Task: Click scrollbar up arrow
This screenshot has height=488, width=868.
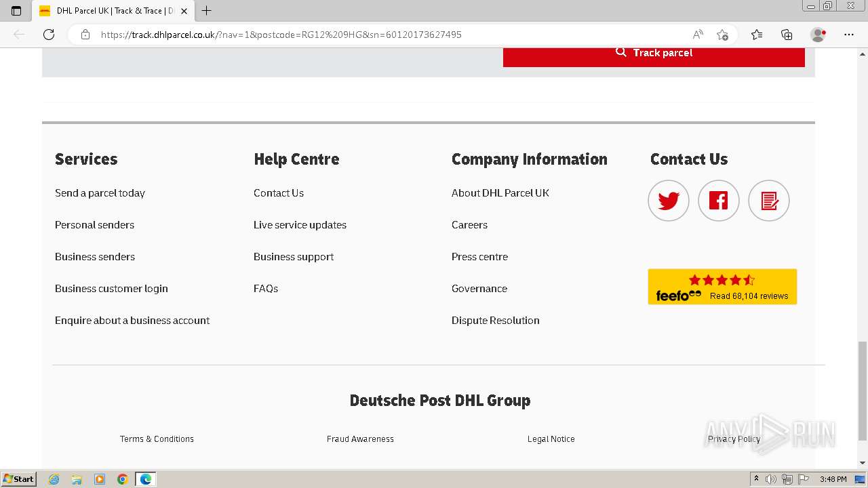Action: click(x=863, y=54)
